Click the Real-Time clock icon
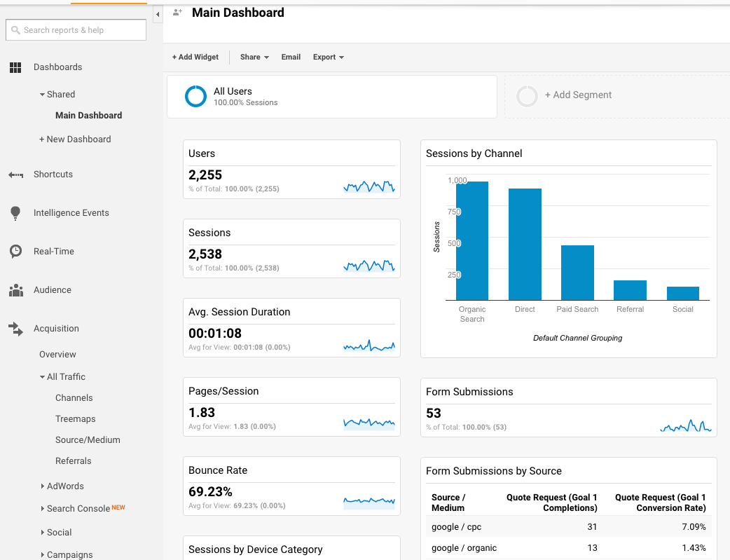The image size is (730, 560). pos(15,252)
